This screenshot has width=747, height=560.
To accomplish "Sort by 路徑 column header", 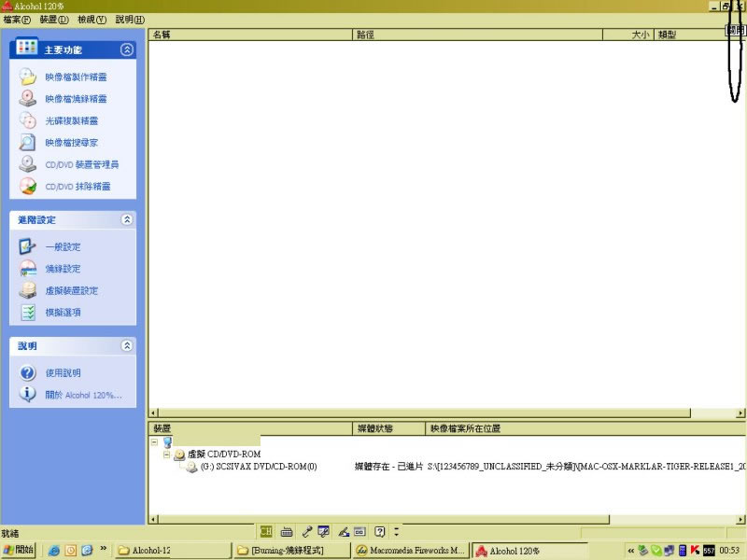I will 478,35.
